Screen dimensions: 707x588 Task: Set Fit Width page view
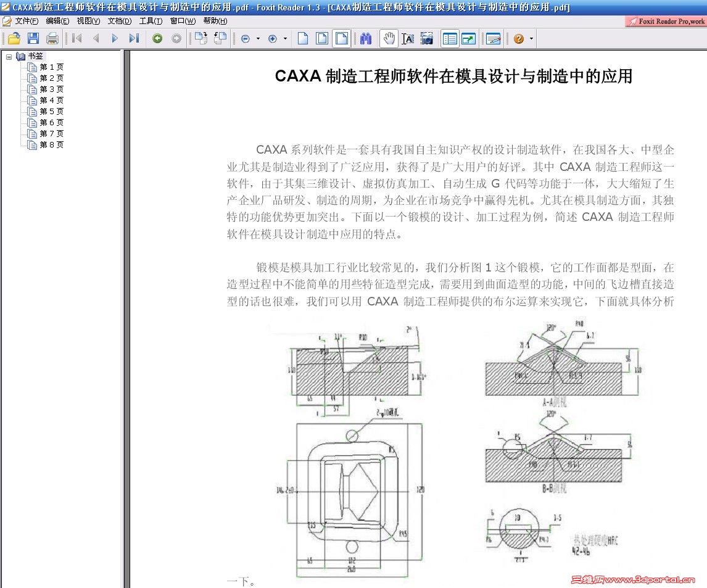(342, 39)
